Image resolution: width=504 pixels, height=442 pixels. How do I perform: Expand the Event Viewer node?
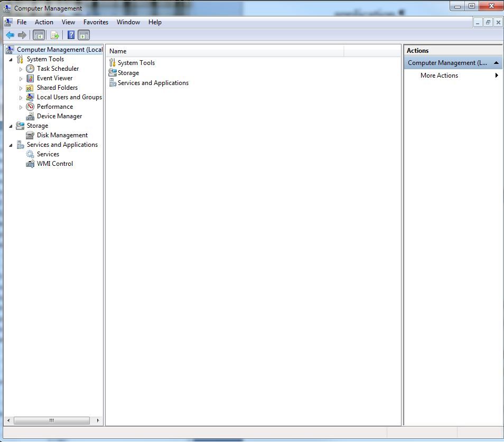20,78
